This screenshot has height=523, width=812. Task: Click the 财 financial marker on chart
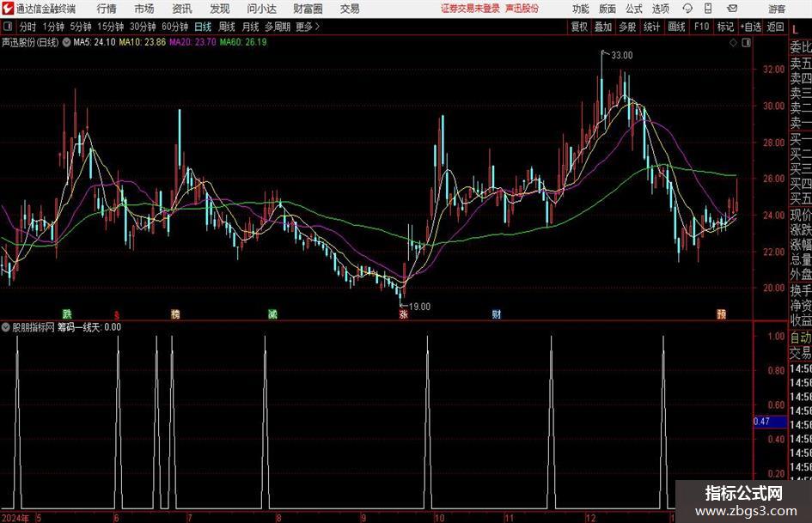(496, 313)
